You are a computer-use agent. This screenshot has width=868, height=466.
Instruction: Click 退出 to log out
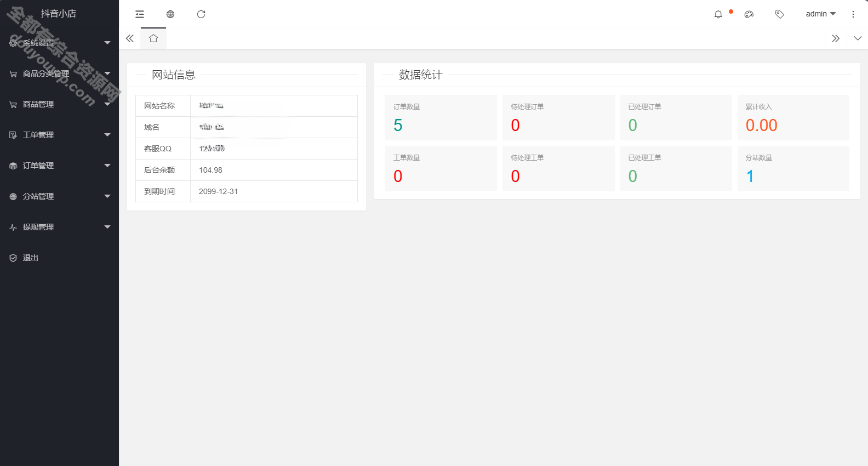point(59,258)
